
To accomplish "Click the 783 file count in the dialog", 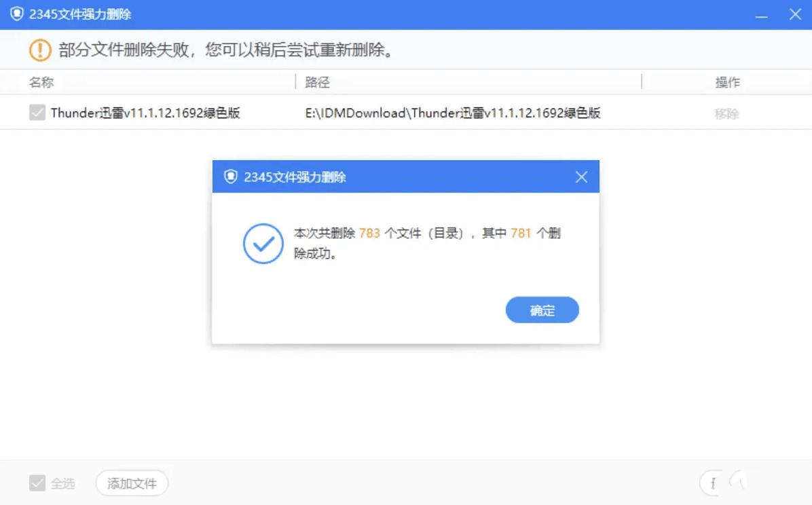I will click(369, 233).
